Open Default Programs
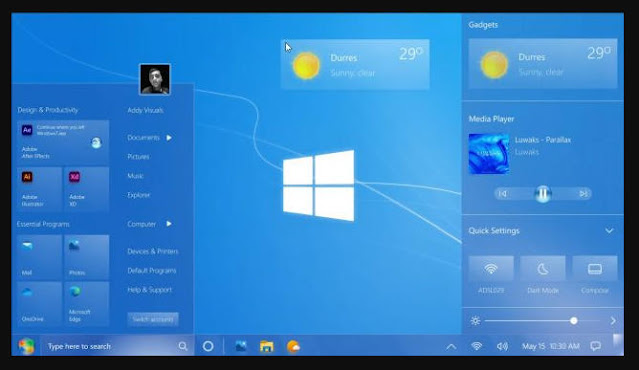Viewport: 639px width, 370px height. [152, 270]
